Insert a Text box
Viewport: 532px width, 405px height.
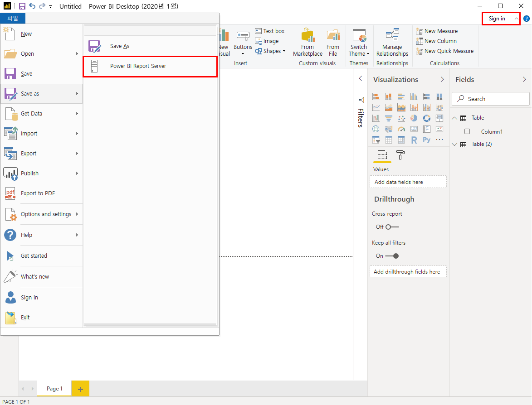point(270,31)
